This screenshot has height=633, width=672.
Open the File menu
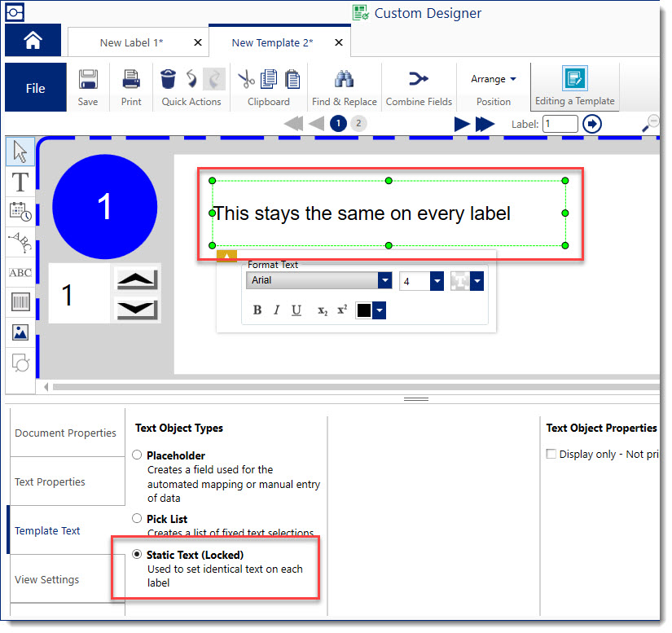pyautogui.click(x=36, y=88)
